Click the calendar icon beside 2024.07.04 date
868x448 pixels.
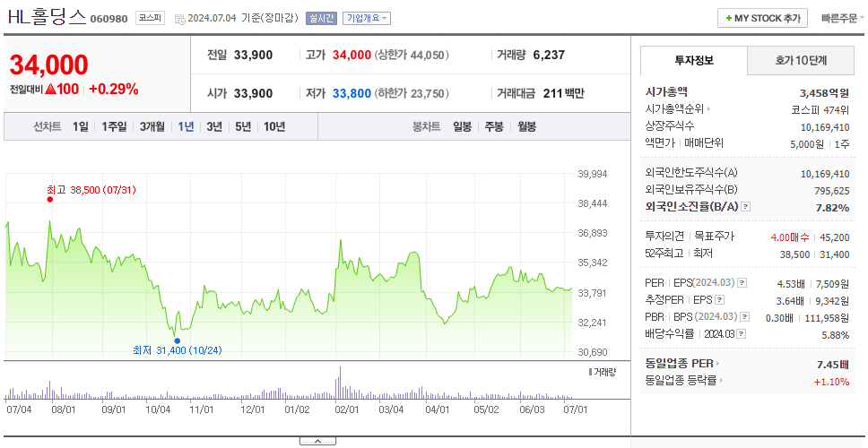coord(180,19)
